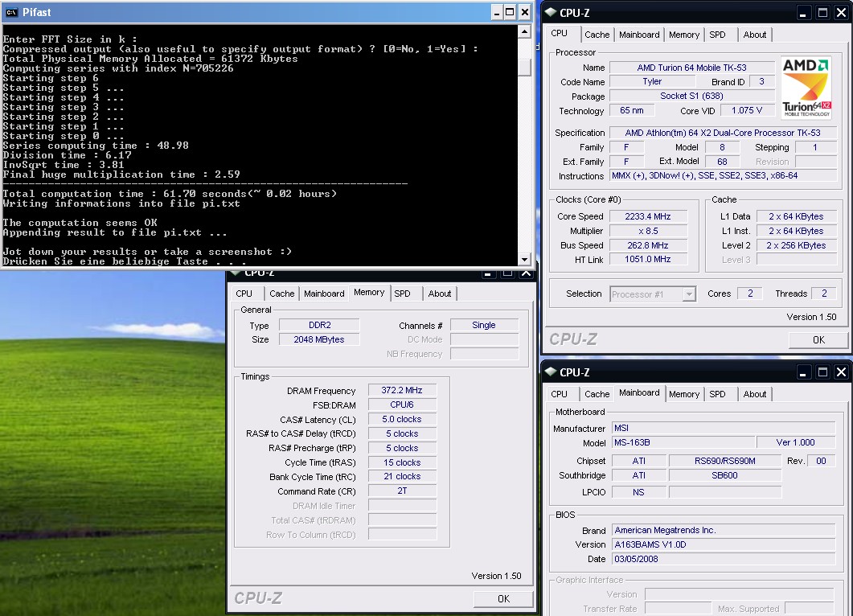The height and width of the screenshot is (616, 853).
Task: Click the memory Size field 2048 MBytes
Action: [x=319, y=339]
